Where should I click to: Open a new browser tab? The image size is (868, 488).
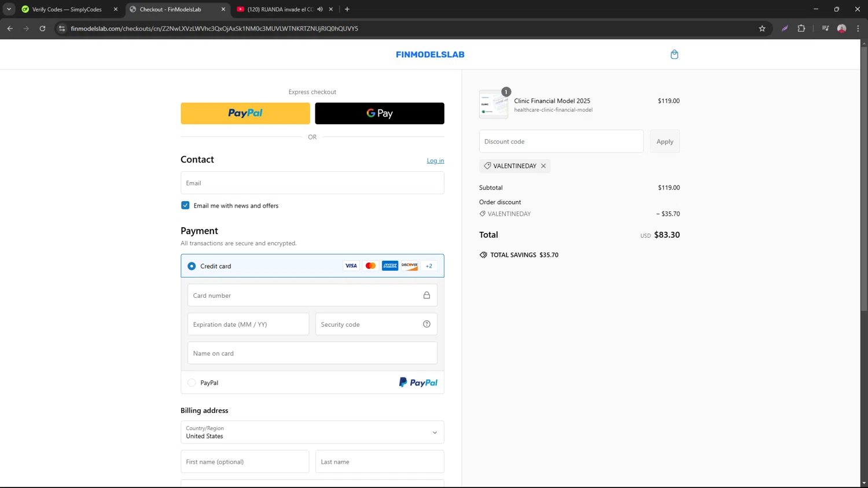coord(347,9)
